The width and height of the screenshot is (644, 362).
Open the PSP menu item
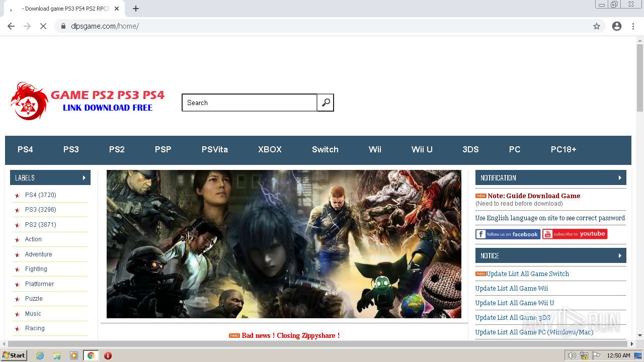click(x=163, y=149)
